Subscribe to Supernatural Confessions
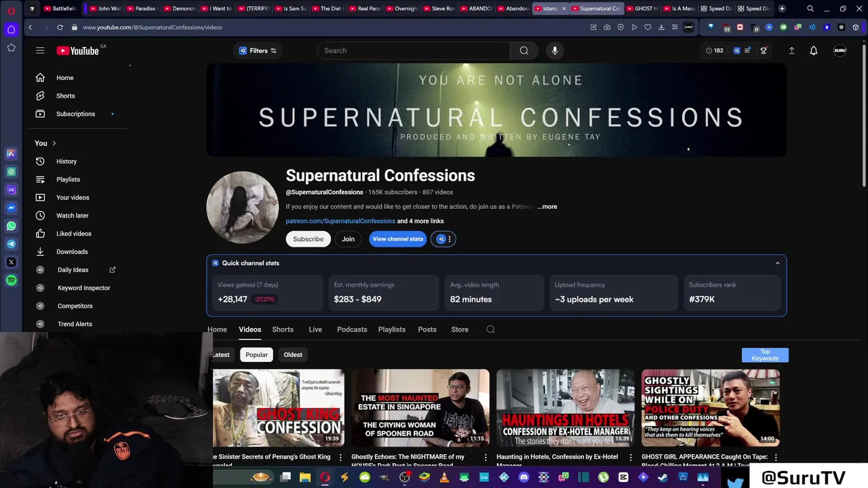868x488 pixels. tap(309, 239)
